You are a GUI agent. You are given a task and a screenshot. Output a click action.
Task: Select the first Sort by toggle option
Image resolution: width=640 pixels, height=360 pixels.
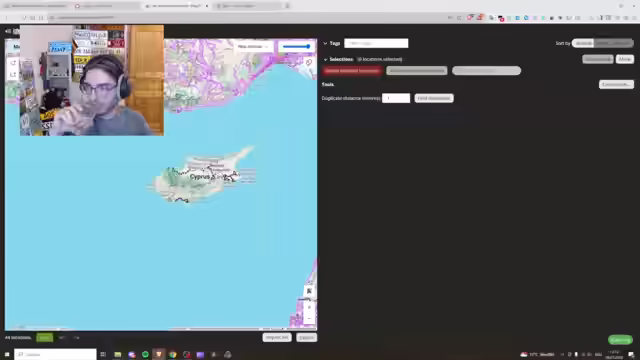(583, 43)
